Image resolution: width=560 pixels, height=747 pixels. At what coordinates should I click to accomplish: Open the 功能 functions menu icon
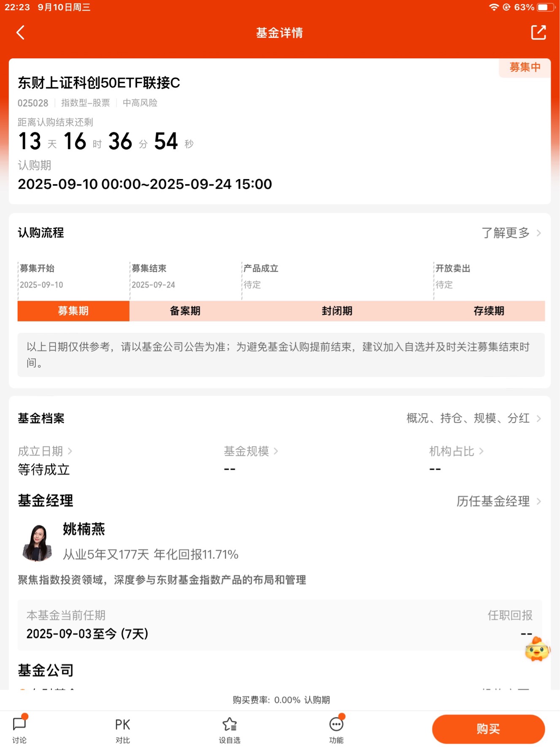pos(336,730)
